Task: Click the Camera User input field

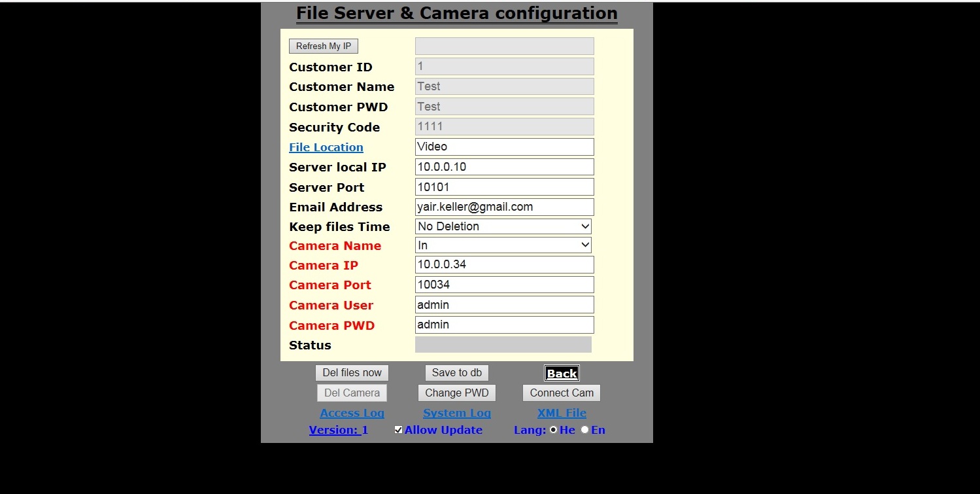Action: point(505,305)
